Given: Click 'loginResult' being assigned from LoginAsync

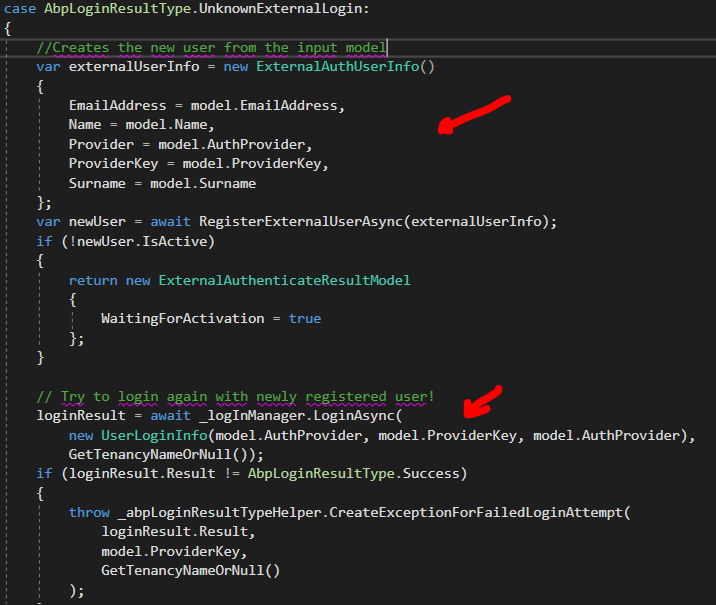Looking at the screenshot, I should click(x=81, y=416).
